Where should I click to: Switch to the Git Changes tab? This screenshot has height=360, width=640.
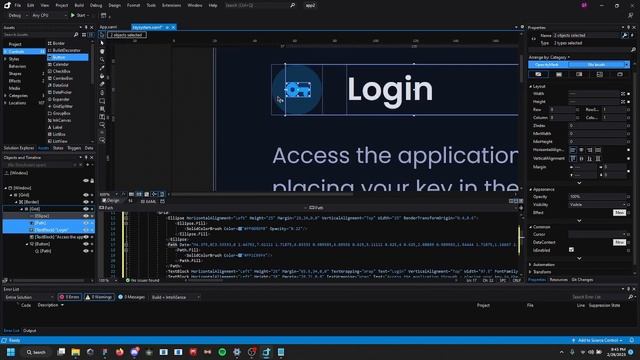click(x=582, y=280)
